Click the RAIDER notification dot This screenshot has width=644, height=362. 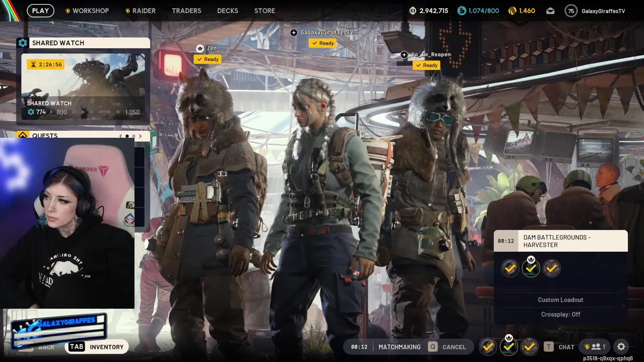128,11
